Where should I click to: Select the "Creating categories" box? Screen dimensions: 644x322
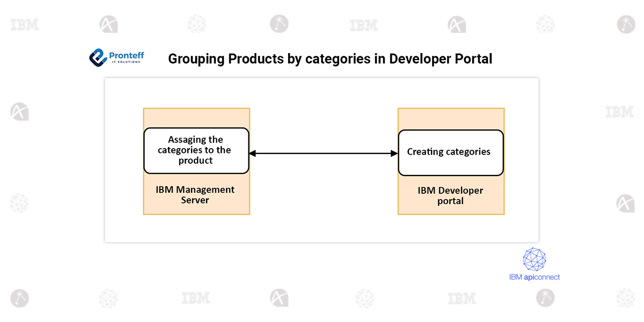pos(451,152)
